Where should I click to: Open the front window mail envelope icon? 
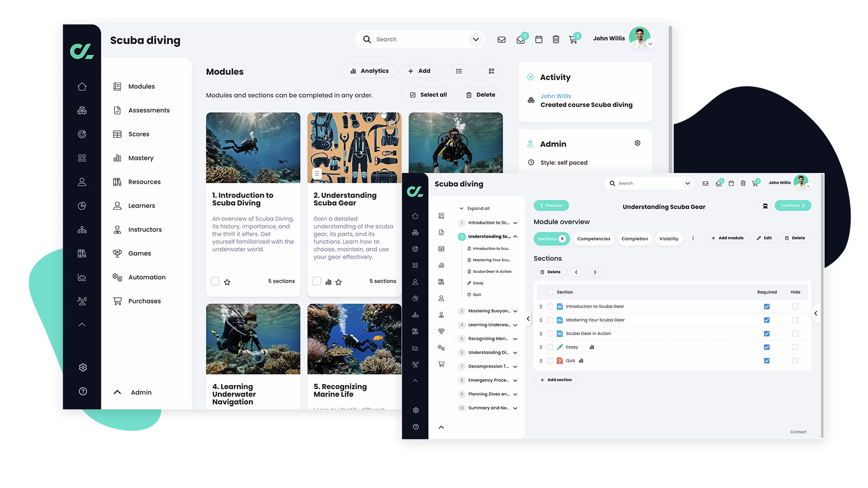point(705,183)
